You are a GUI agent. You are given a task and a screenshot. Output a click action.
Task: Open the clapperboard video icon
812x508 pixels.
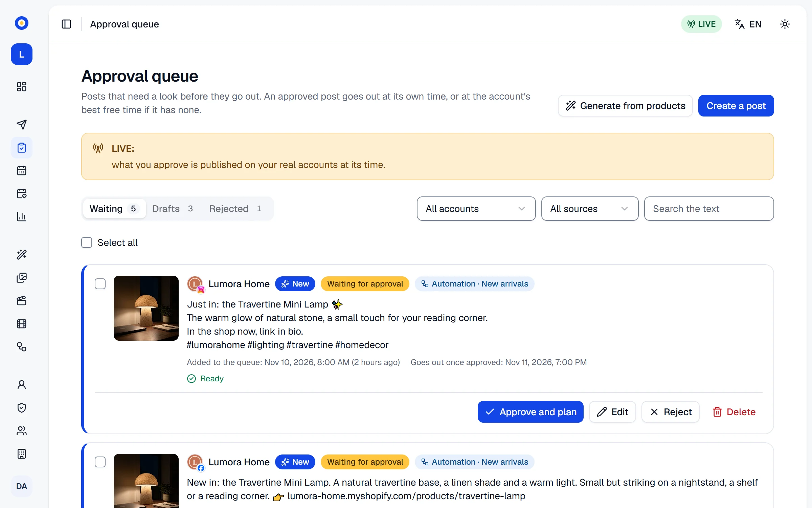pyautogui.click(x=22, y=301)
